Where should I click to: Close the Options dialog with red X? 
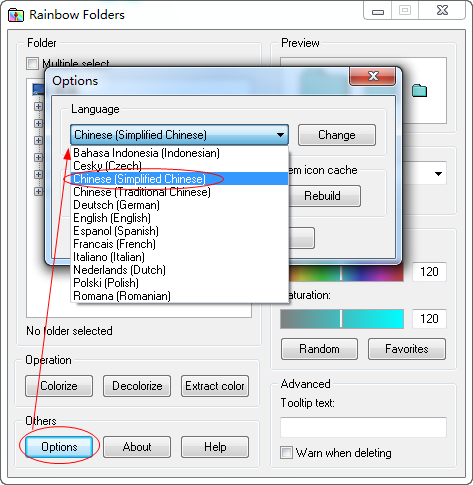(373, 76)
